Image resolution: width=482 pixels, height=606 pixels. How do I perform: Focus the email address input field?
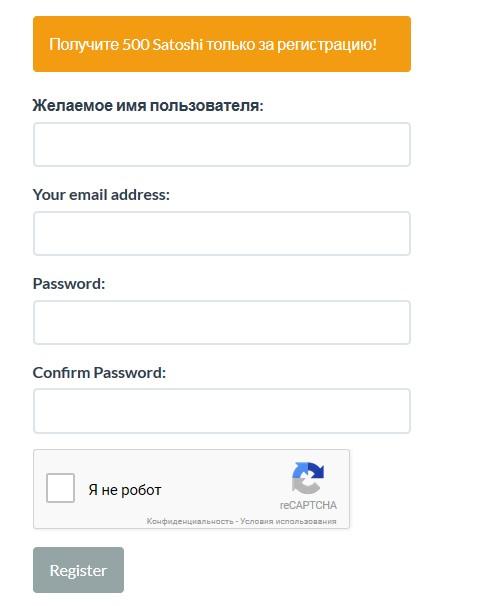pos(222,233)
